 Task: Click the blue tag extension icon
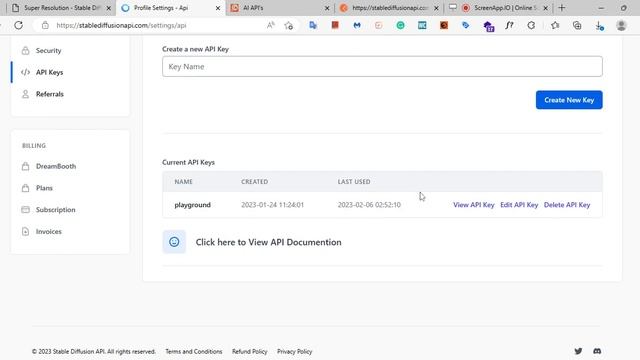click(x=466, y=25)
